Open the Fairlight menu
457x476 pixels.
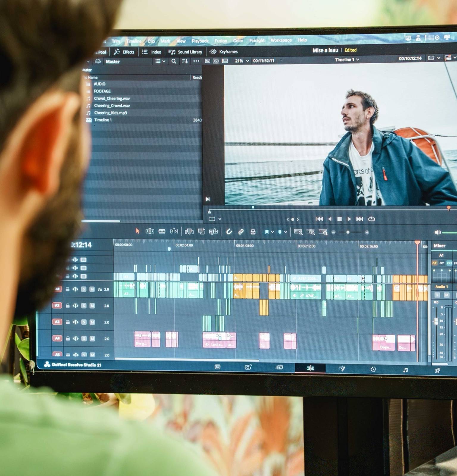[x=257, y=40]
